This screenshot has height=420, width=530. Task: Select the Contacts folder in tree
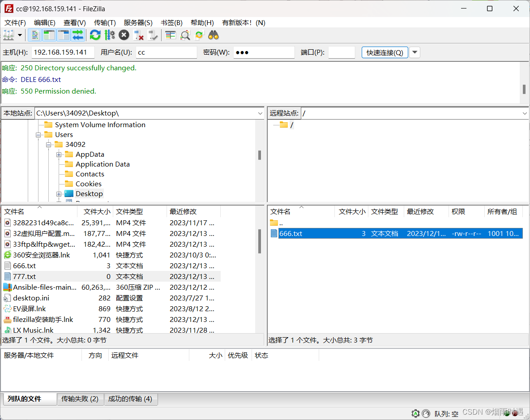click(x=90, y=174)
